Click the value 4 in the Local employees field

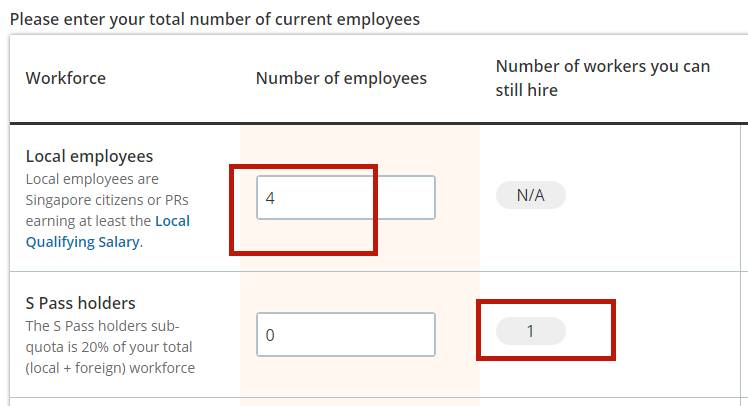click(270, 198)
